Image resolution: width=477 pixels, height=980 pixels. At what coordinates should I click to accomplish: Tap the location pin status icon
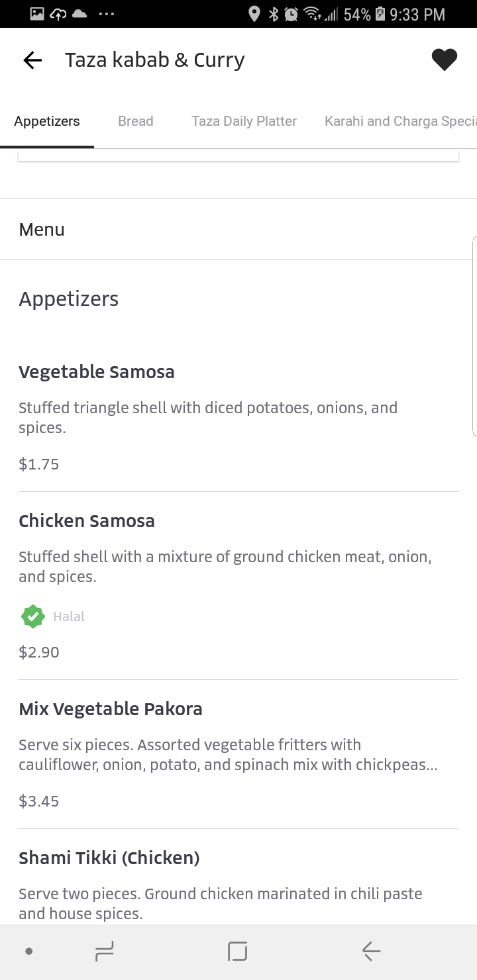pyautogui.click(x=254, y=14)
